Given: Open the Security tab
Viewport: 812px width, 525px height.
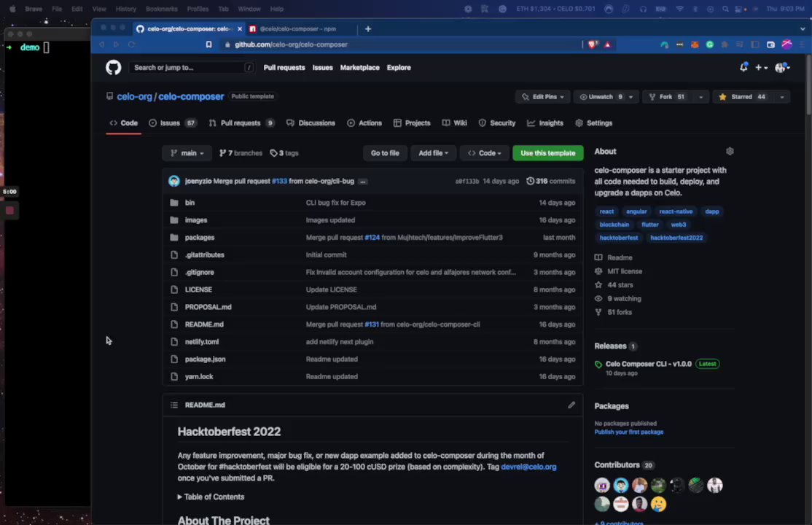Looking at the screenshot, I should click(x=497, y=122).
